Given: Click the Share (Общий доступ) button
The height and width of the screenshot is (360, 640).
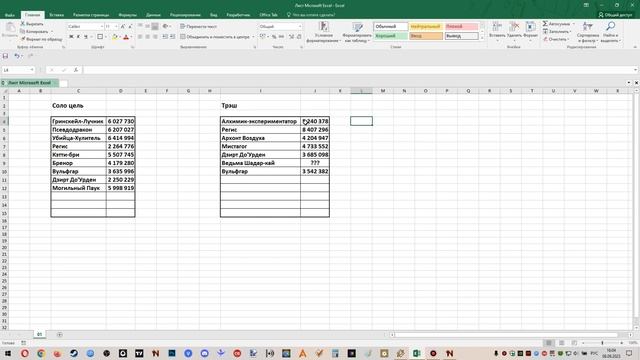Looking at the screenshot, I should point(615,15).
